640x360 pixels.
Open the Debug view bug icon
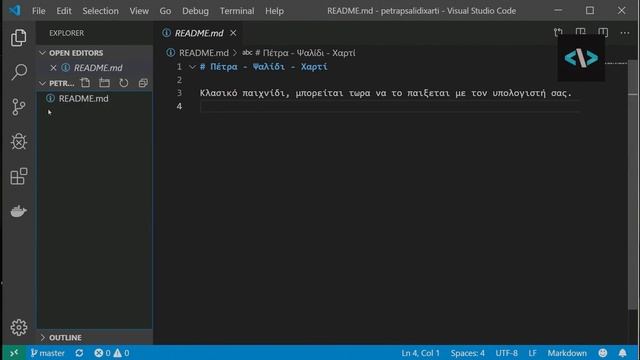point(18,142)
